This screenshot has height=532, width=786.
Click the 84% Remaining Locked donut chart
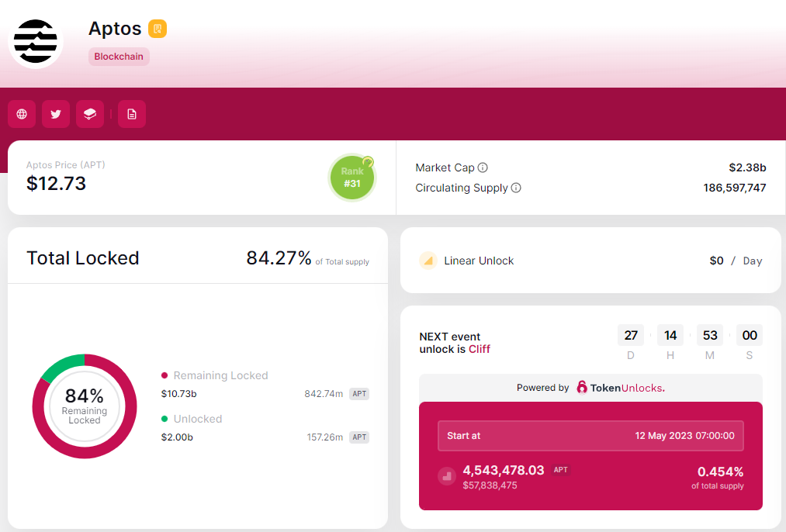pyautogui.click(x=85, y=406)
